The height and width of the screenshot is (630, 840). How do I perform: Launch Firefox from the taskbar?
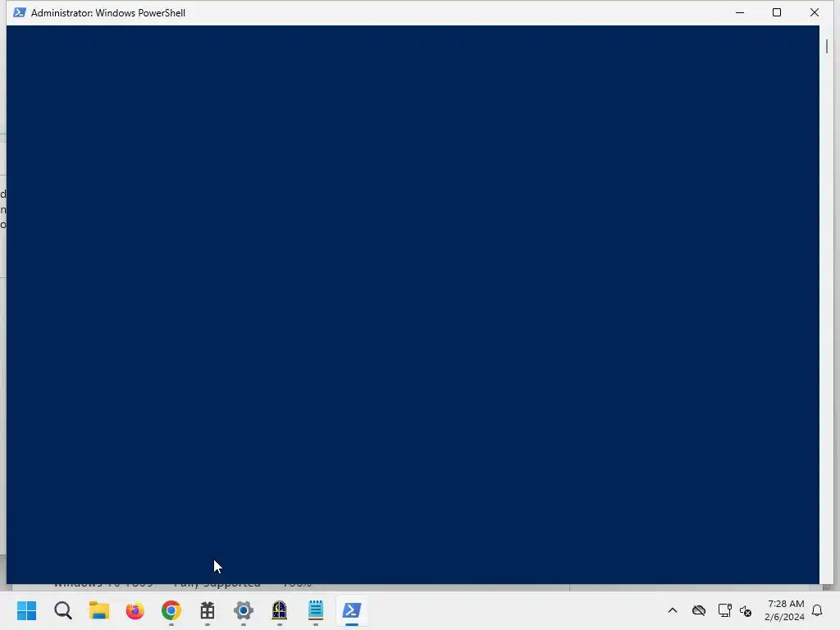click(135, 610)
